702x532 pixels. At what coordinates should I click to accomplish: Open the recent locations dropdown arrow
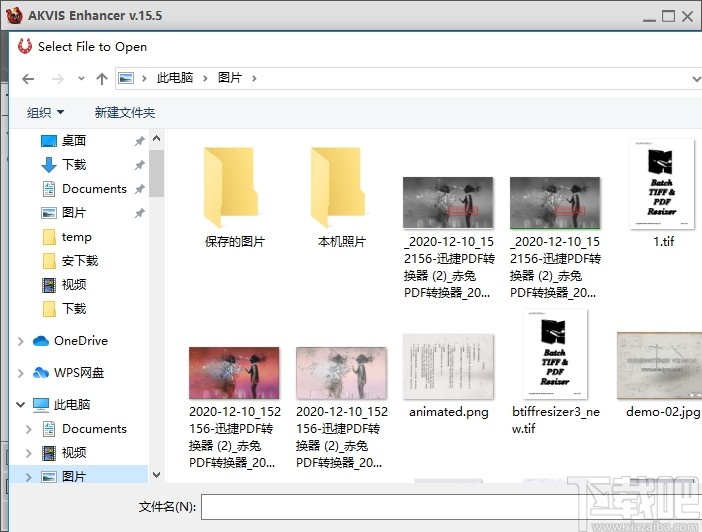point(81,79)
